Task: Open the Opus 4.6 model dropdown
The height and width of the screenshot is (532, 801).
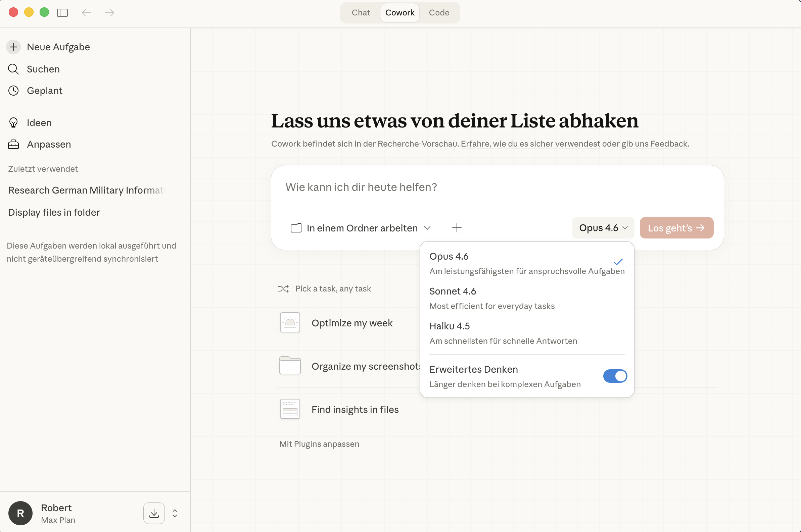Action: click(602, 228)
